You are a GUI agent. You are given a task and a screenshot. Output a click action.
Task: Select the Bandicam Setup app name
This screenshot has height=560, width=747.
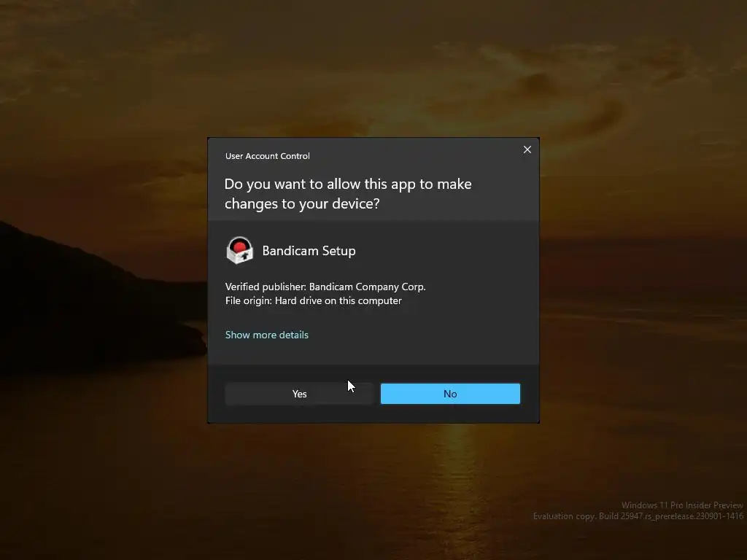[x=309, y=251]
